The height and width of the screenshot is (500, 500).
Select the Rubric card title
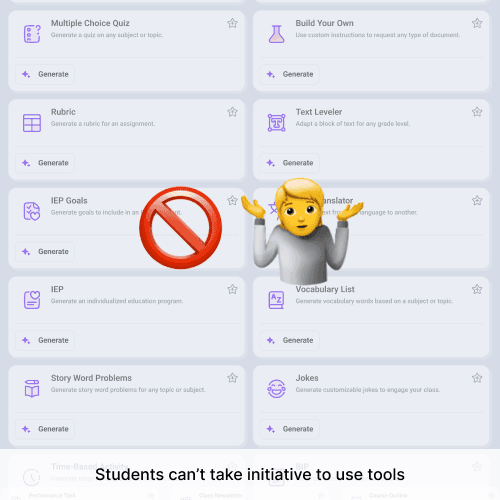click(63, 112)
